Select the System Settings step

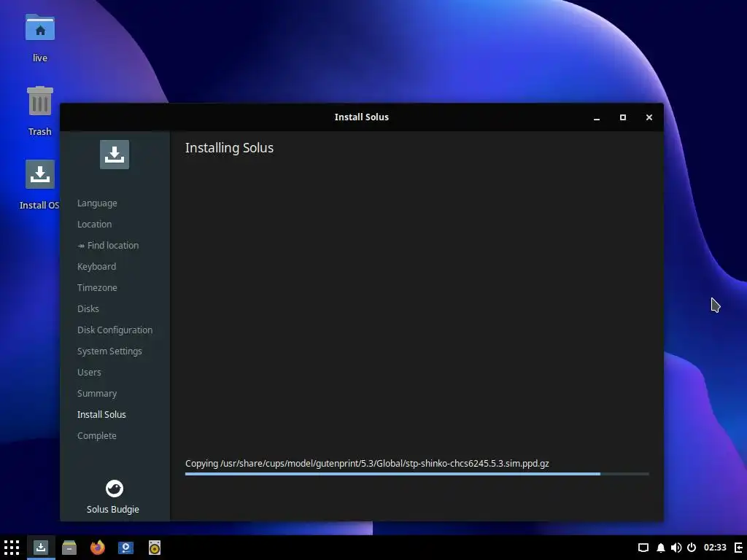pyautogui.click(x=109, y=351)
